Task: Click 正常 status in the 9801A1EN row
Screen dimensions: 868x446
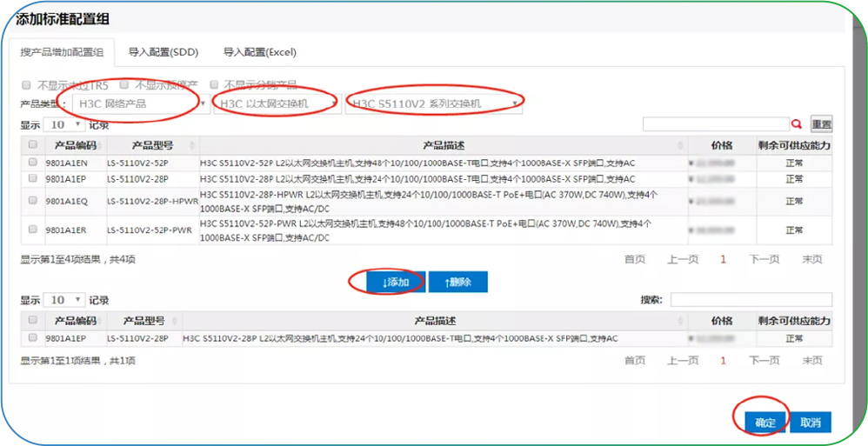Action: pyautogui.click(x=794, y=163)
